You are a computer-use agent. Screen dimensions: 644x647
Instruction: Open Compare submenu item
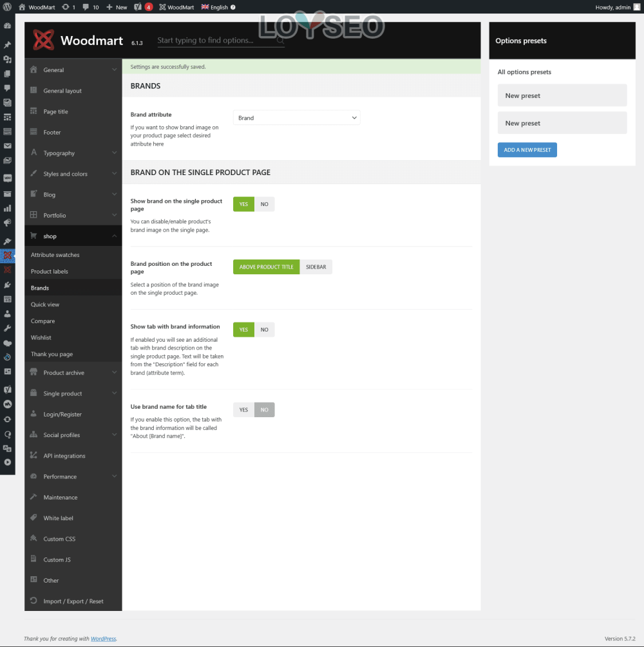[73, 321]
